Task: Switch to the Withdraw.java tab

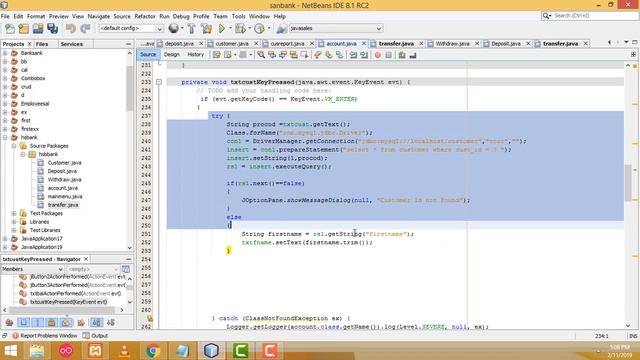Action: [452, 43]
